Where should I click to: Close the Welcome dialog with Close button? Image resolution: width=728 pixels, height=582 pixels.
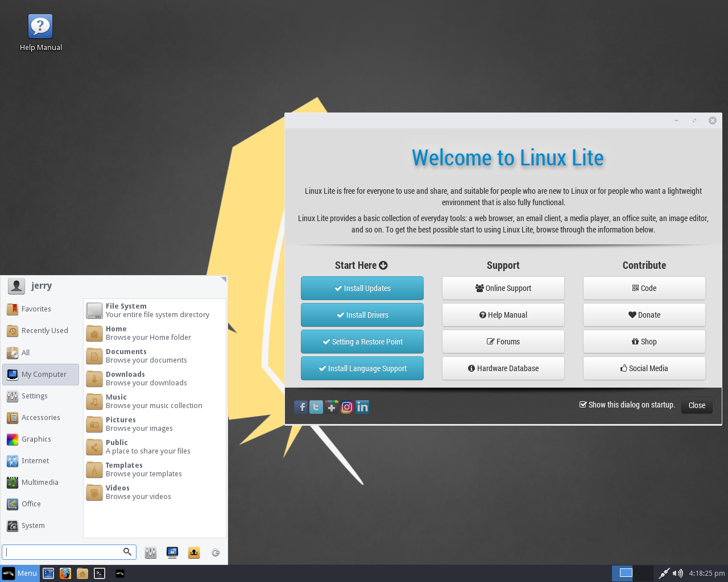[x=697, y=405]
